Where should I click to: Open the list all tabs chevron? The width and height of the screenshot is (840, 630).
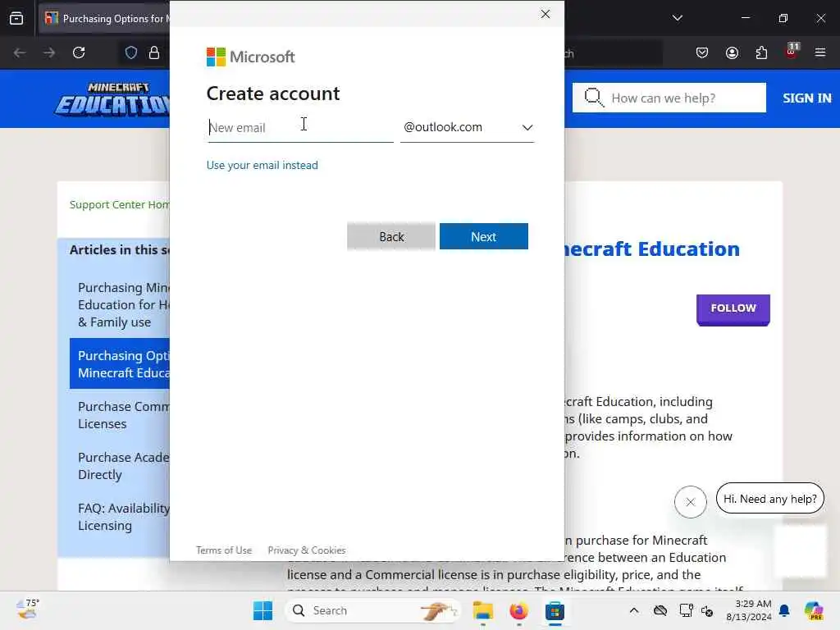click(x=677, y=18)
